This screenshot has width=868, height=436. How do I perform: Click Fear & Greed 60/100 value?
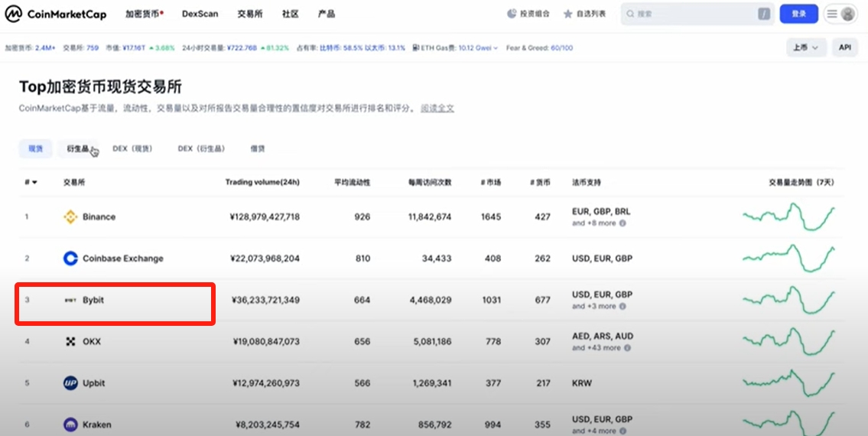(561, 48)
